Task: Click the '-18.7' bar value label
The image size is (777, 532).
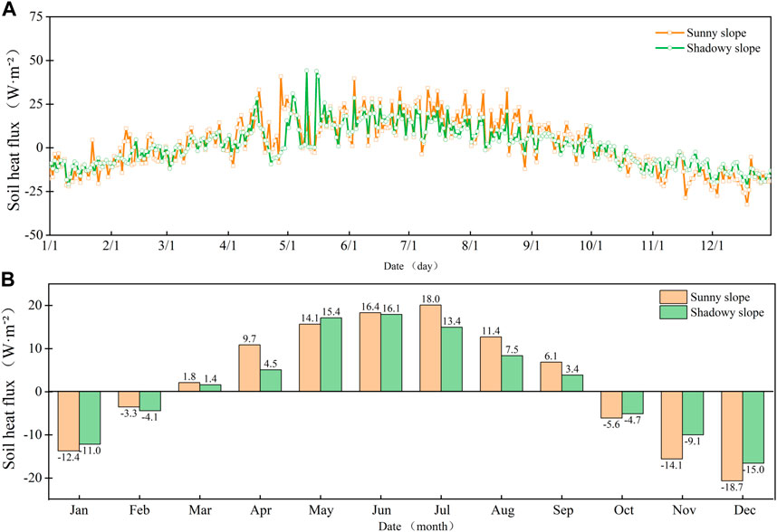Action: [733, 488]
